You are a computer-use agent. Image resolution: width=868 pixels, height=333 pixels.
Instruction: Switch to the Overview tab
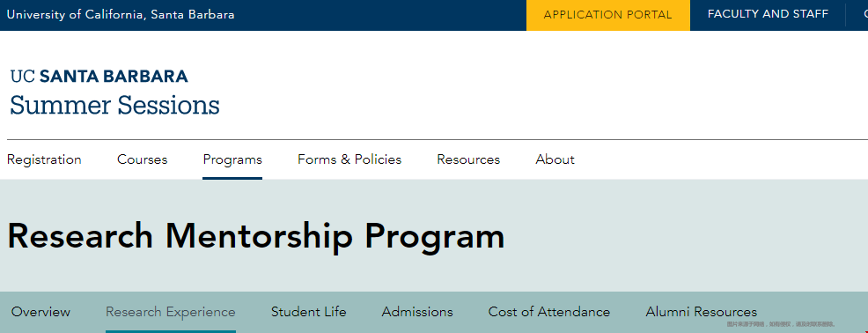point(41,312)
